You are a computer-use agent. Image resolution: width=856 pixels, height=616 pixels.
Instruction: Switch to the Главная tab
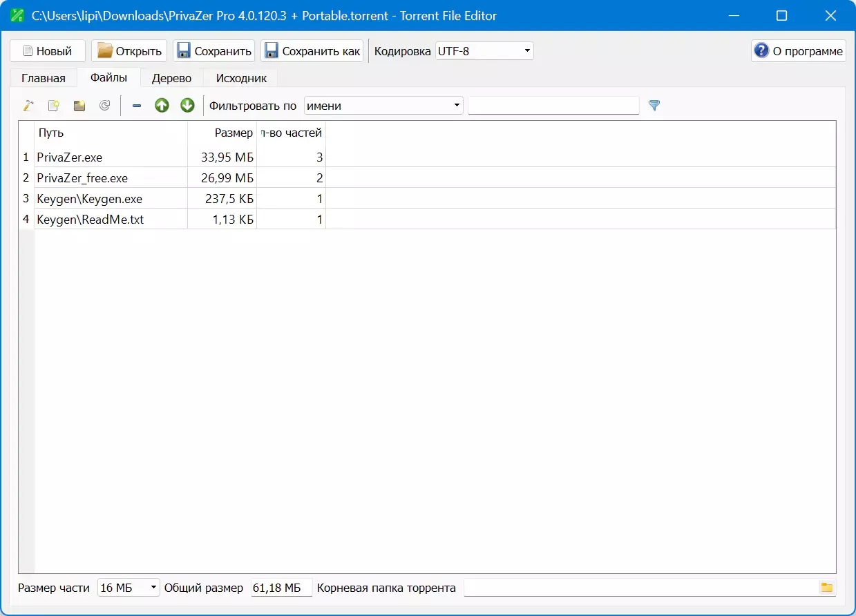coord(44,78)
